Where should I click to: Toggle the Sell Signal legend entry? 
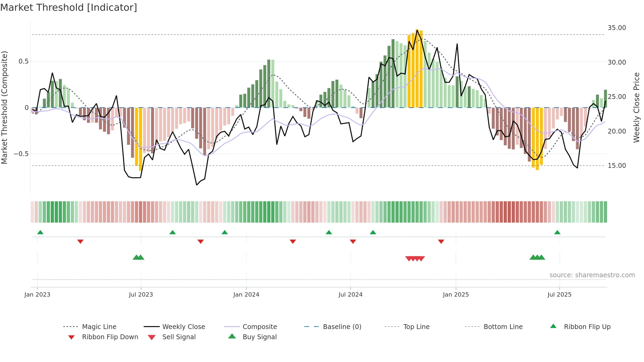tap(172, 337)
